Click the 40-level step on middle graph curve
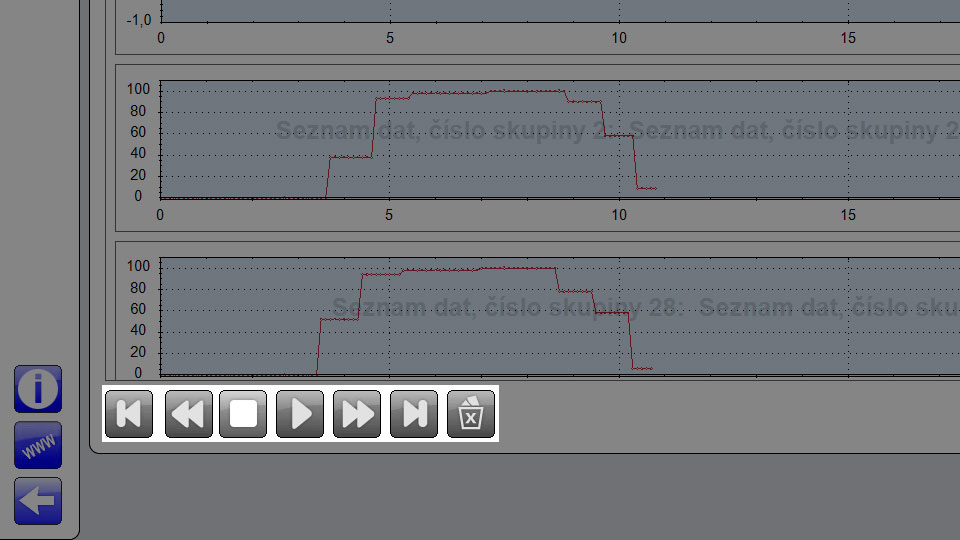The image size is (960, 540). 351,157
